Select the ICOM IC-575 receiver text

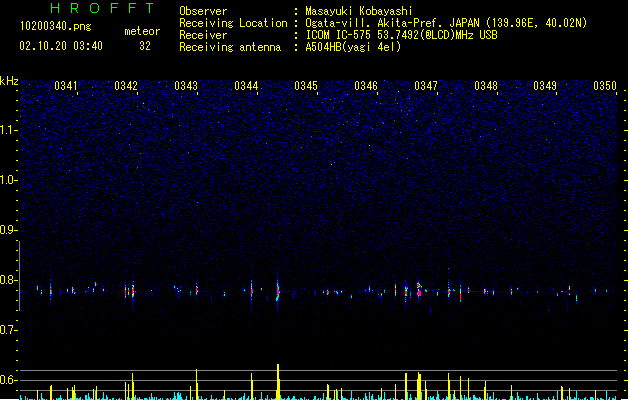coord(402,35)
